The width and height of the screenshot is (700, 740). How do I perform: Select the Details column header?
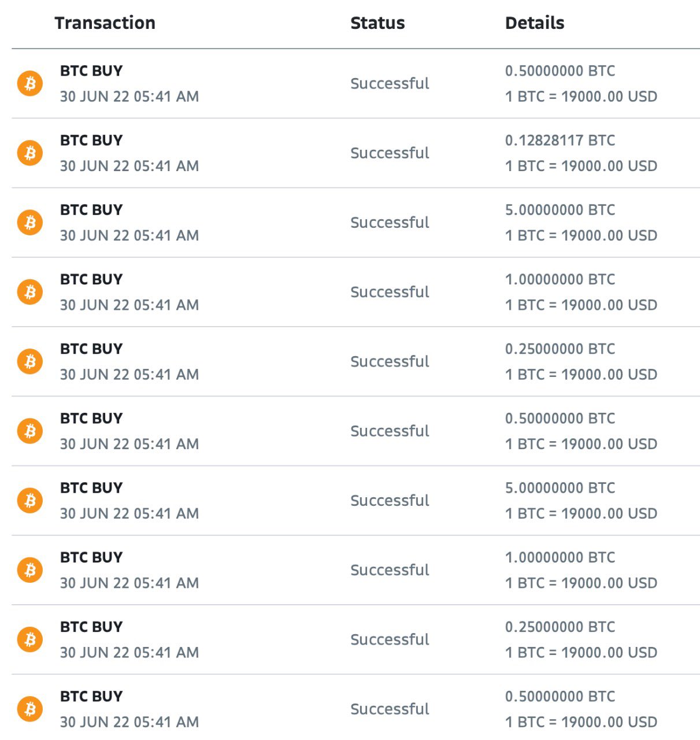535,23
